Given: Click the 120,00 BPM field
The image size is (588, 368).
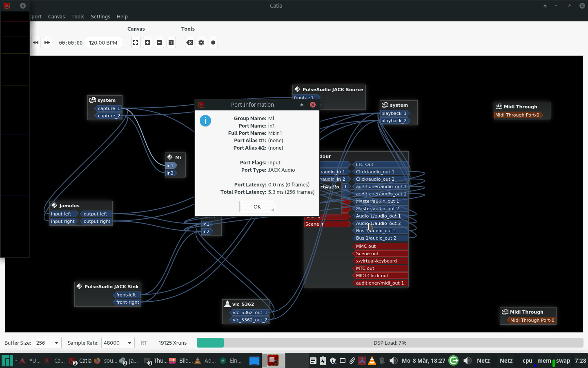Looking at the screenshot, I should (104, 43).
